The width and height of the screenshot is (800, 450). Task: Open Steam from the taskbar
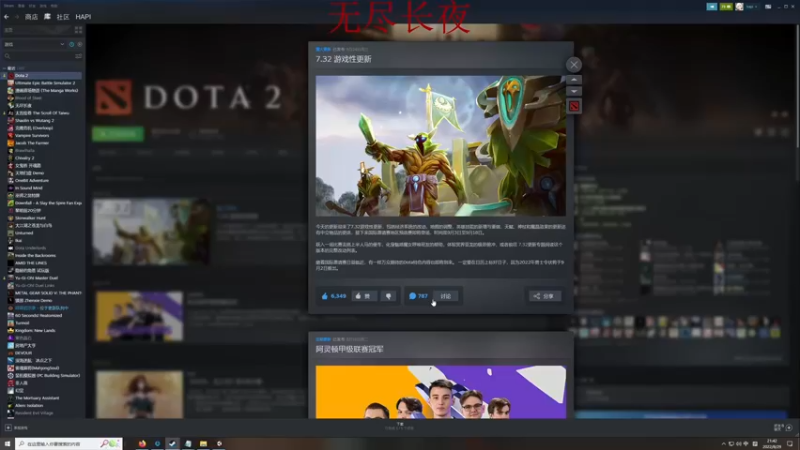[x=172, y=444]
